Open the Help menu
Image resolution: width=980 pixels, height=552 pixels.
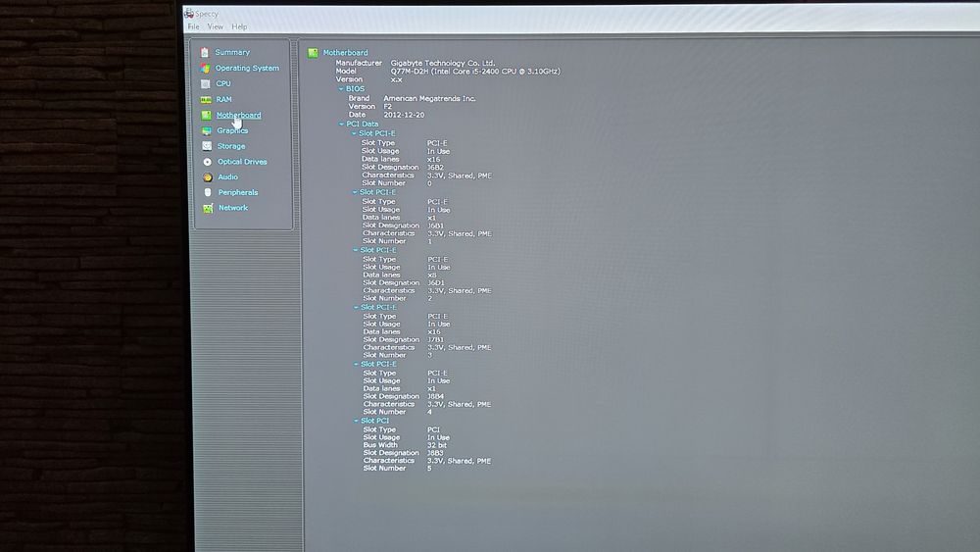click(x=239, y=26)
